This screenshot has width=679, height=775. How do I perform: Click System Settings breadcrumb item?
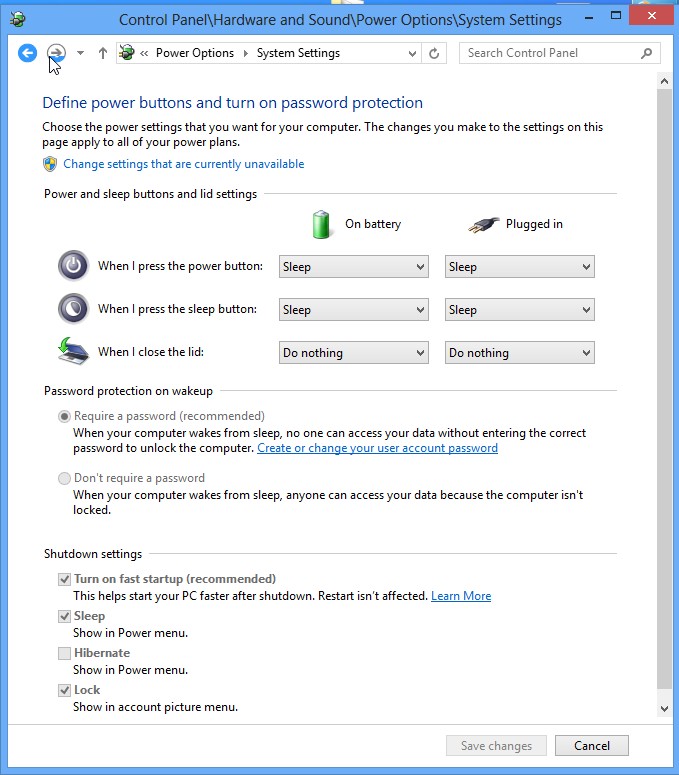point(298,53)
